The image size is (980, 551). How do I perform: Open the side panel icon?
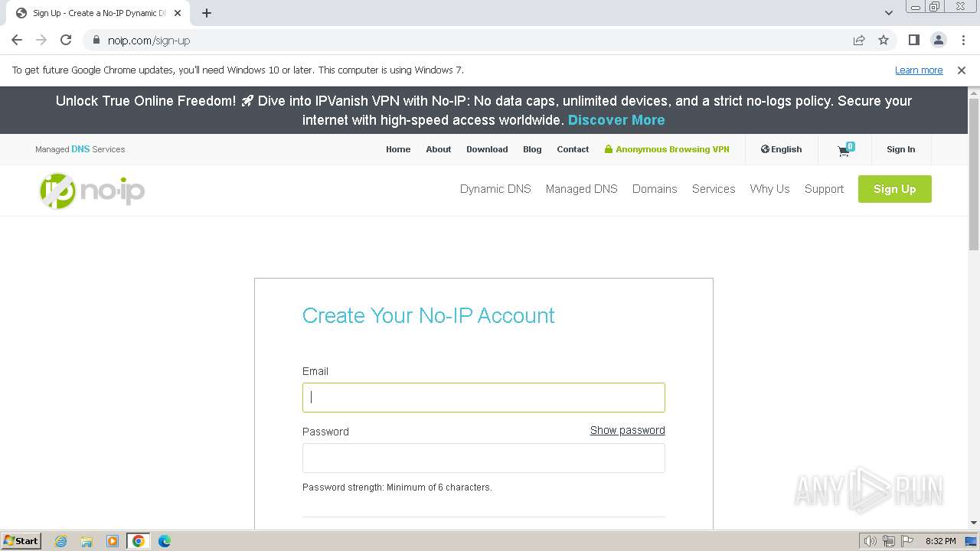tap(914, 40)
